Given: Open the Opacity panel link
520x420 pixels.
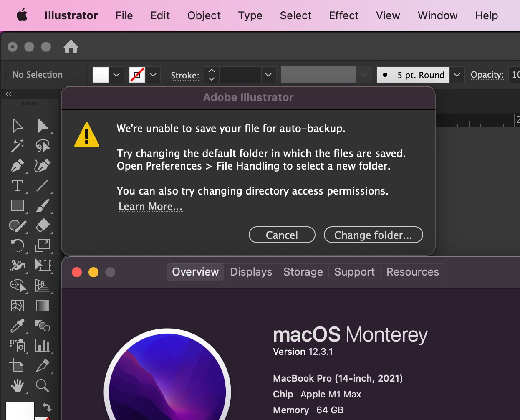Looking at the screenshot, I should 487,75.
